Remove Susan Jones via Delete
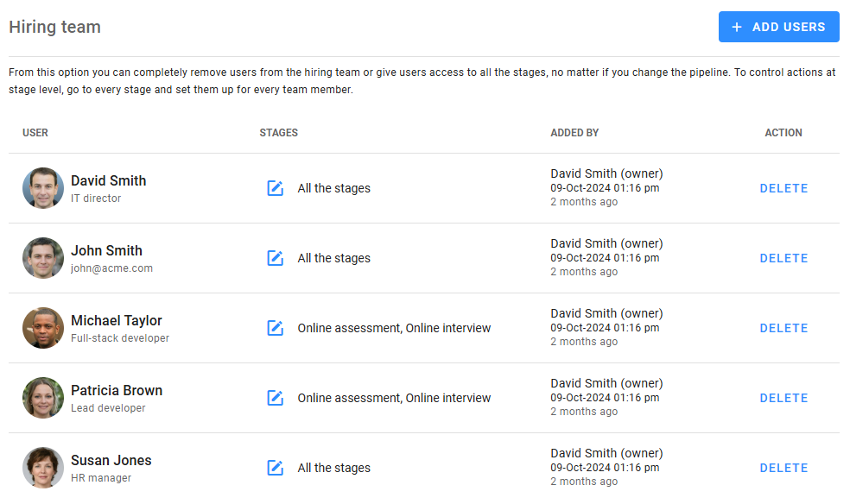This screenshot has width=850, height=504. 783,468
